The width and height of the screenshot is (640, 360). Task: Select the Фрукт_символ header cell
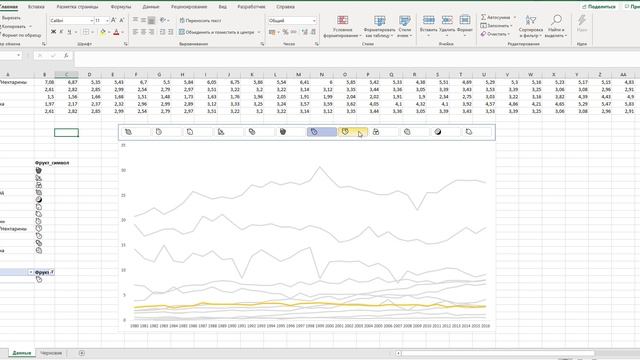click(x=52, y=163)
